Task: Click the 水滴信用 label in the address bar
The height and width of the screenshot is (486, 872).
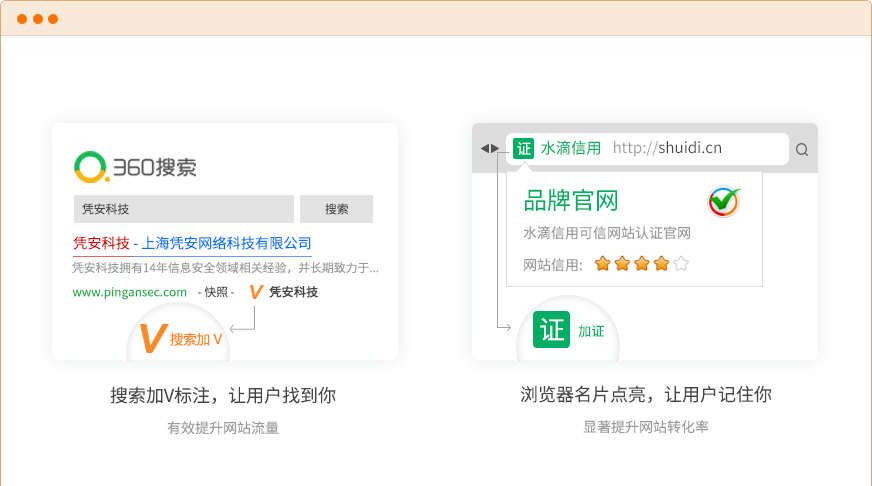Action: coord(571,148)
